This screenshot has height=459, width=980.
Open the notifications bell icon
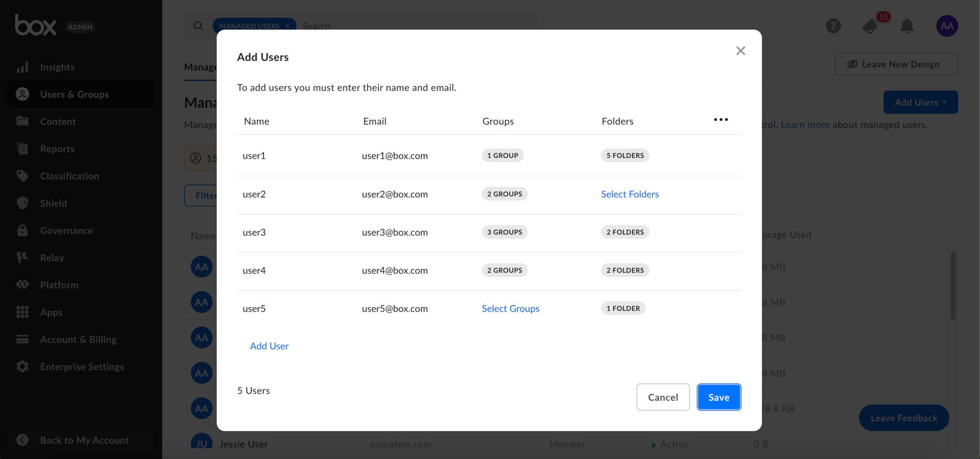point(907,26)
